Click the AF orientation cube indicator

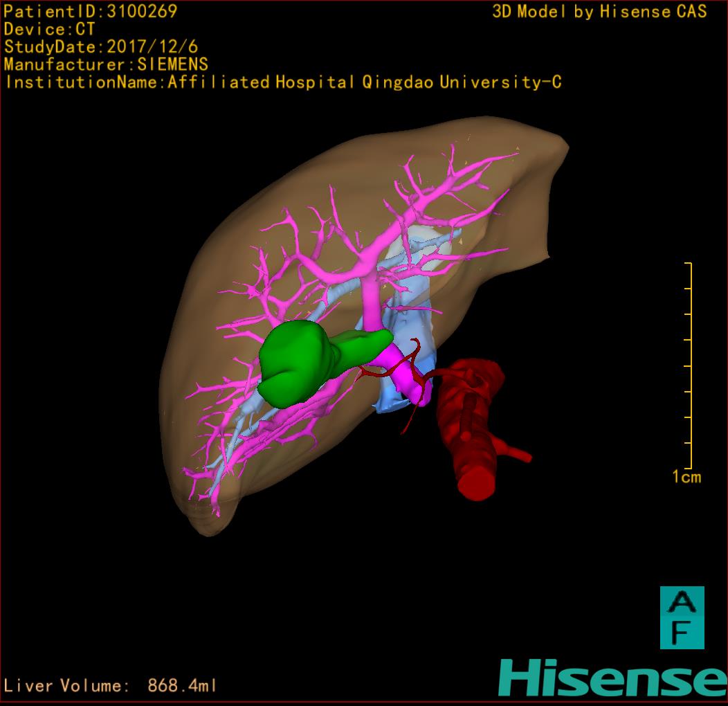[x=682, y=617]
